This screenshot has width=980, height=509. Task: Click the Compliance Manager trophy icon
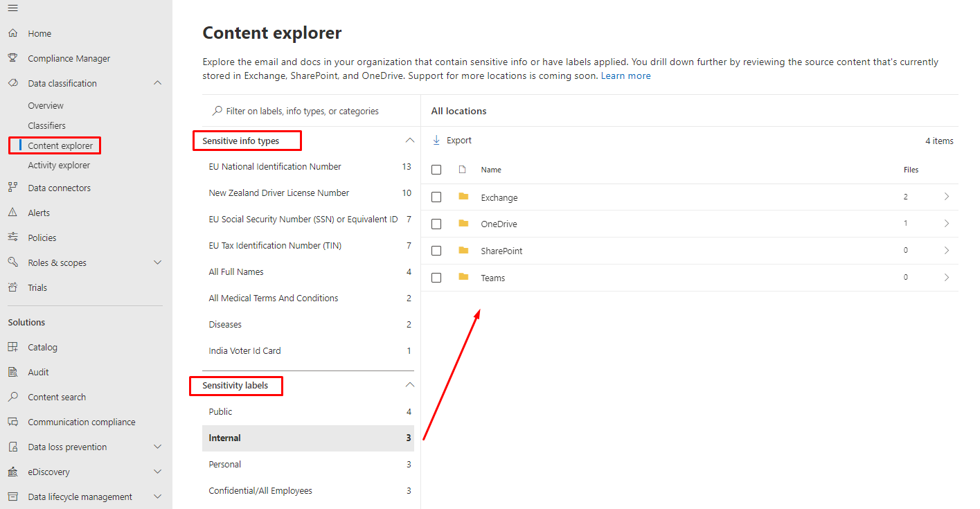[x=12, y=58]
